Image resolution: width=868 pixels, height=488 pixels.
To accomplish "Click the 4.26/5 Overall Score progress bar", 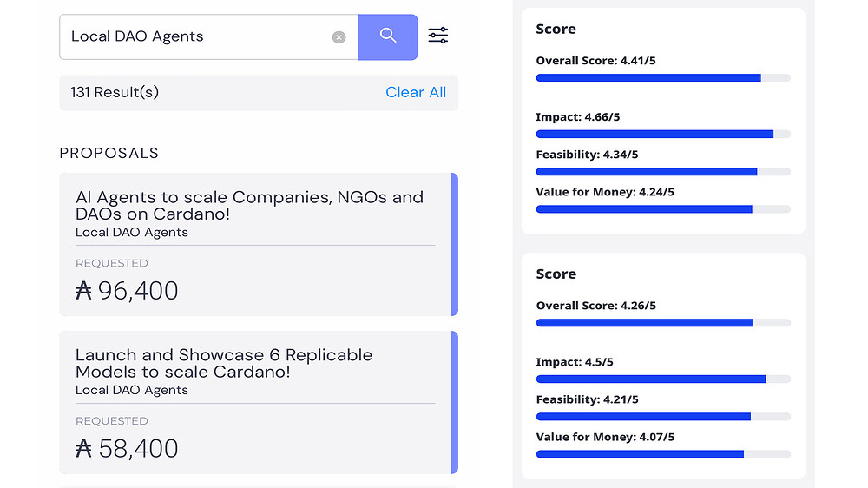I will click(x=663, y=323).
